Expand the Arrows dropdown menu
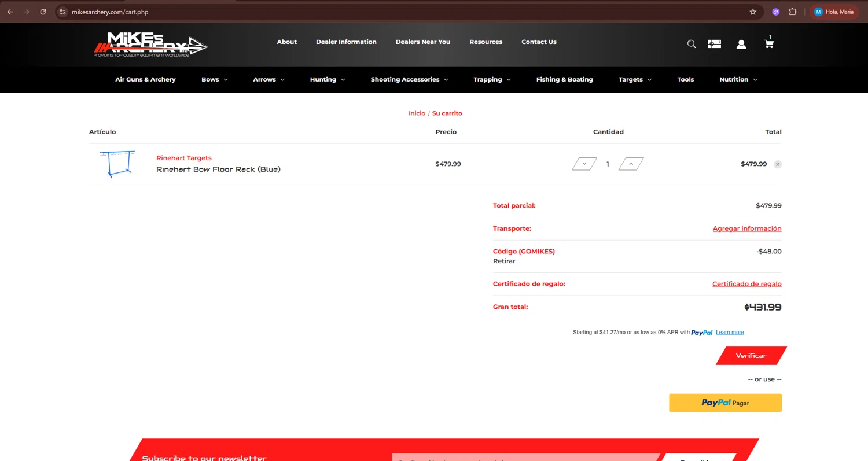The image size is (868, 461). (x=269, y=79)
